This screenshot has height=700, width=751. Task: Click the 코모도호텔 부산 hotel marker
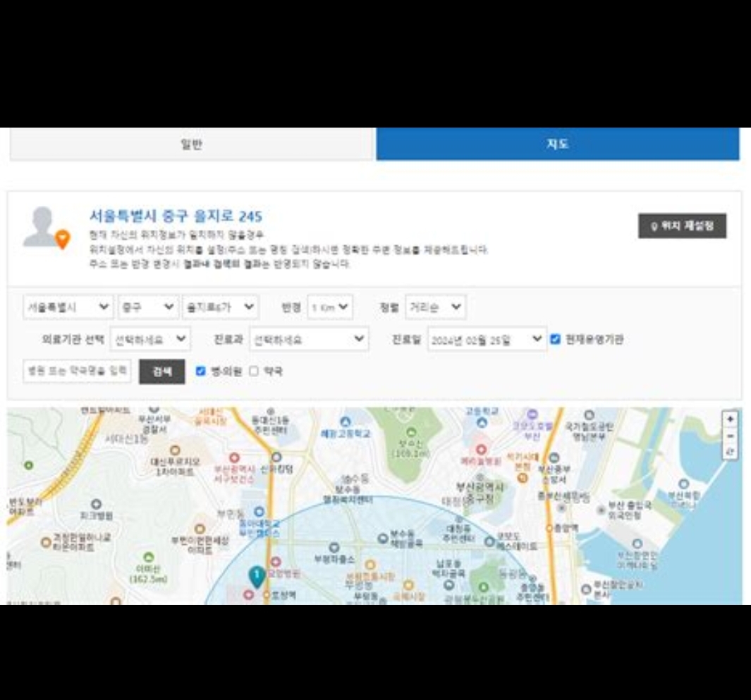532,415
